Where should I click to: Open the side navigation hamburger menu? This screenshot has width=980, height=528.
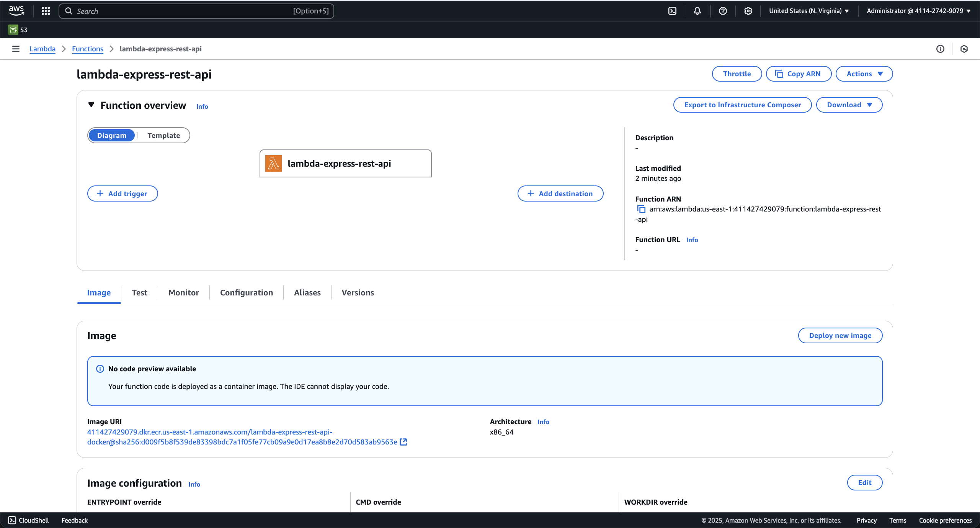coord(16,49)
